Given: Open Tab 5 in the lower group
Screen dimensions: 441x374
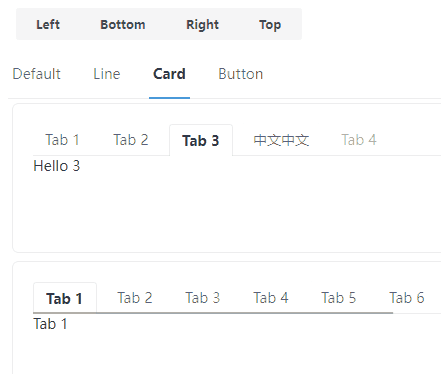Looking at the screenshot, I should [339, 298].
